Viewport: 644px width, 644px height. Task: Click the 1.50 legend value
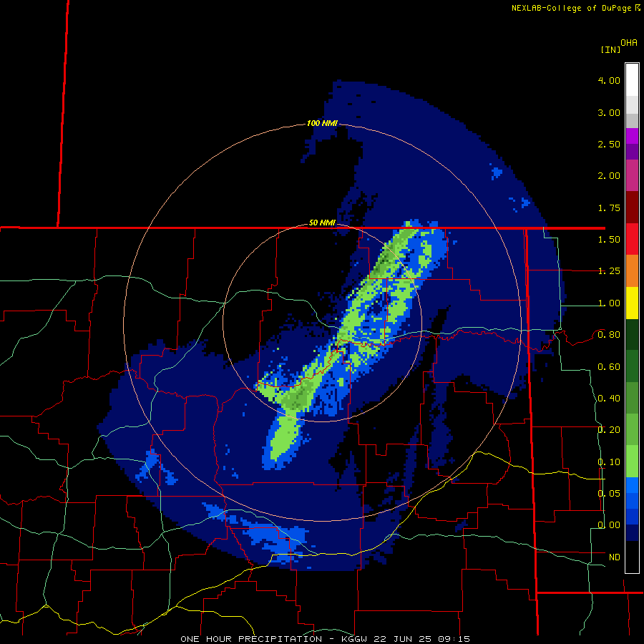[x=609, y=240]
